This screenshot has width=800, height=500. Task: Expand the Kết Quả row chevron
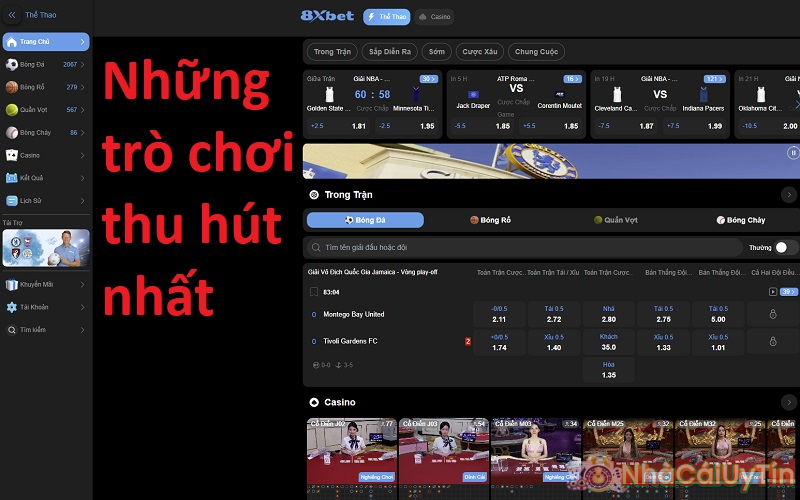83,178
